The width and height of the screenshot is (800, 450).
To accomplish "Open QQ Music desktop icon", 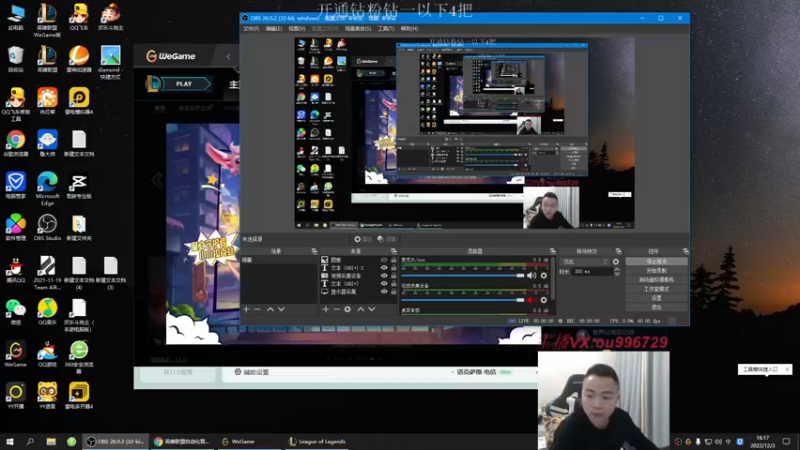I will [x=47, y=312].
